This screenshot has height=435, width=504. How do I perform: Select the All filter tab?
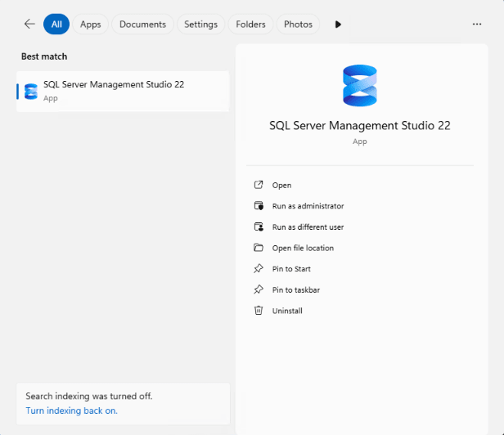coord(56,24)
